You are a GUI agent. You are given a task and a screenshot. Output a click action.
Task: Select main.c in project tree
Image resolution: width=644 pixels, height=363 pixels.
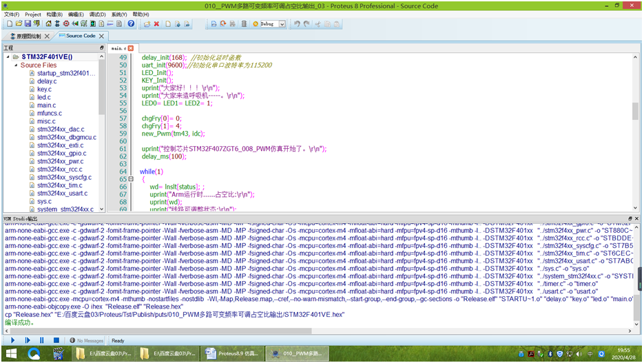point(46,105)
